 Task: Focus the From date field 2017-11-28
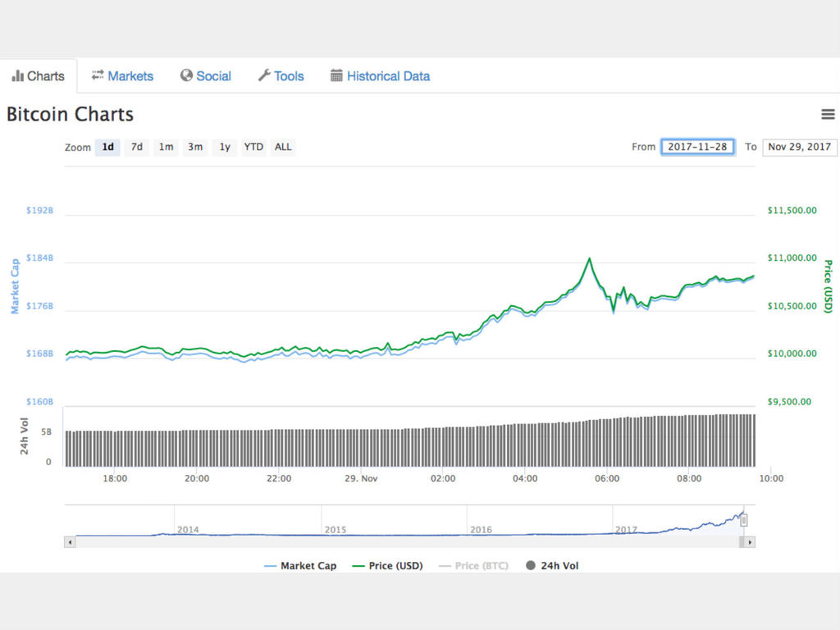697,147
